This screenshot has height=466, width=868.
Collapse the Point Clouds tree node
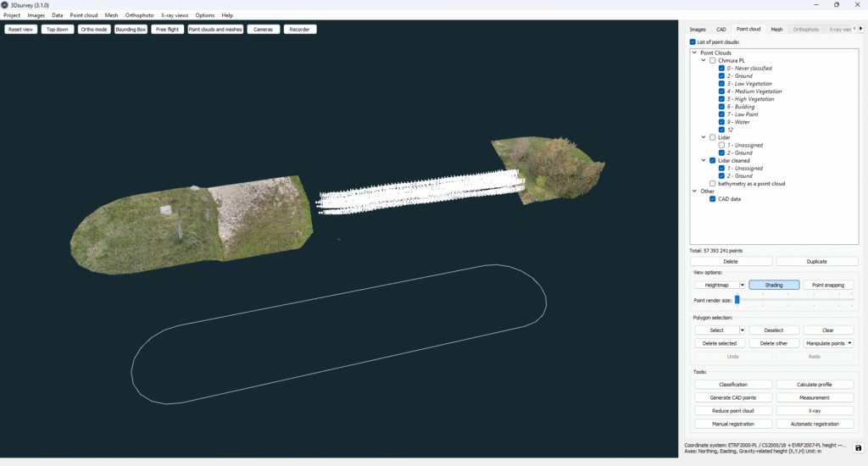pos(695,53)
